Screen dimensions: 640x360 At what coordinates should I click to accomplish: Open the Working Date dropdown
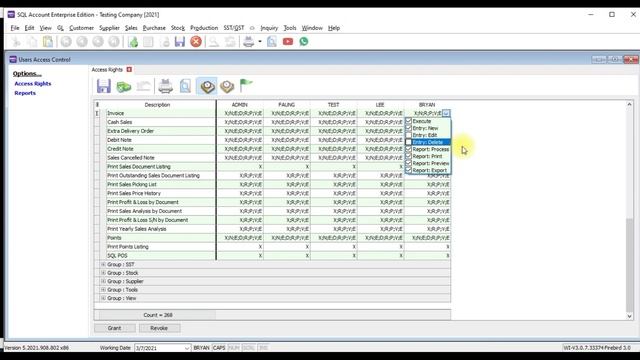[x=187, y=348]
